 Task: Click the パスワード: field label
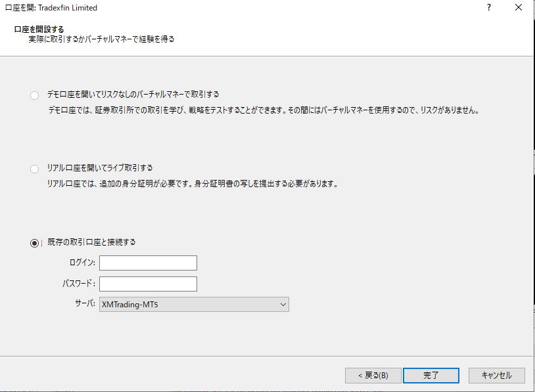click(79, 283)
